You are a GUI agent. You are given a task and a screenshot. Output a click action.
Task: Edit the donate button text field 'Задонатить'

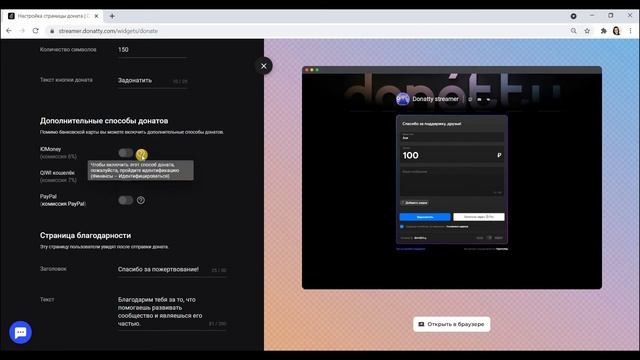tap(152, 80)
